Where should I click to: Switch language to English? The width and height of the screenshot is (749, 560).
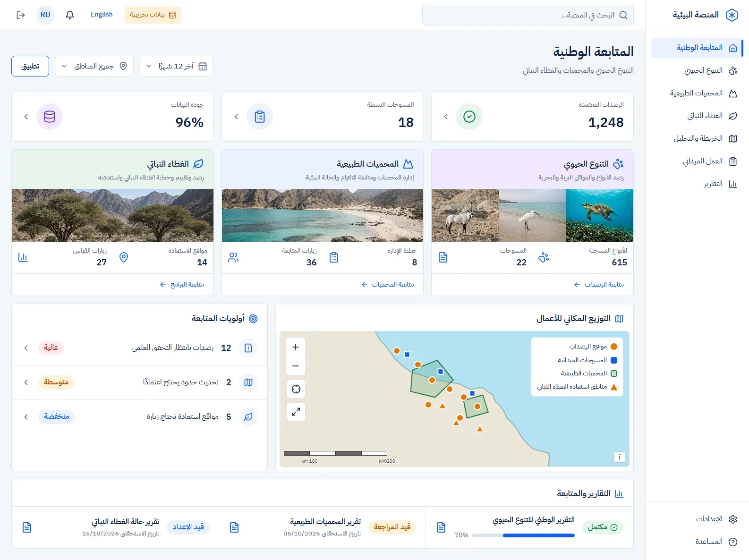coord(102,15)
